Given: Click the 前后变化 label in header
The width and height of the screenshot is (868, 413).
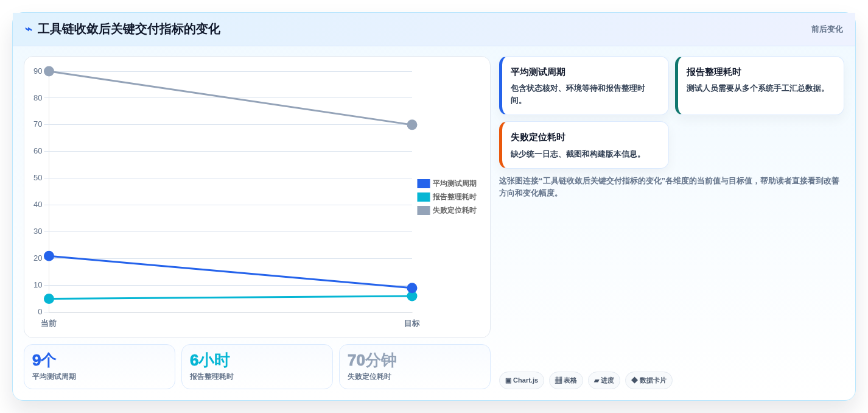Looking at the screenshot, I should (827, 29).
